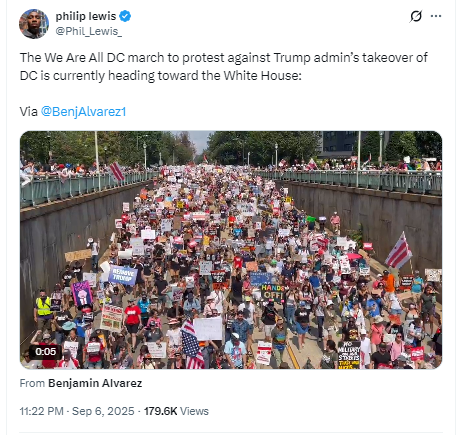Open the @Phil_Lewis_ handle link
This screenshot has width=475, height=435.
pos(89,31)
